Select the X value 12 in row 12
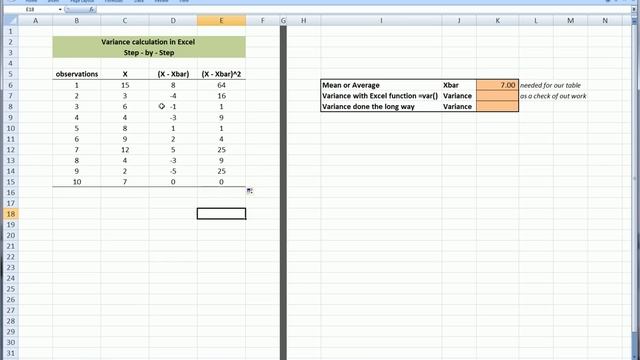Image resolution: width=640 pixels, height=360 pixels. click(125, 150)
